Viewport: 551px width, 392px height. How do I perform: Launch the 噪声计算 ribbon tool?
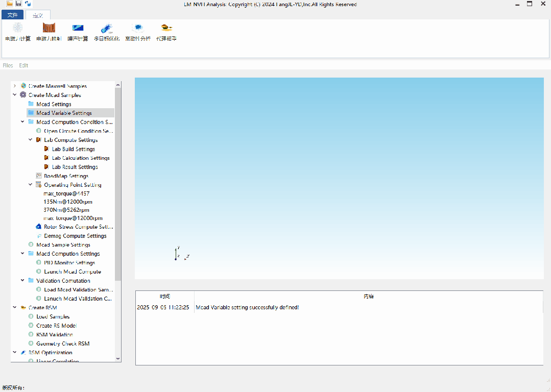(x=78, y=32)
